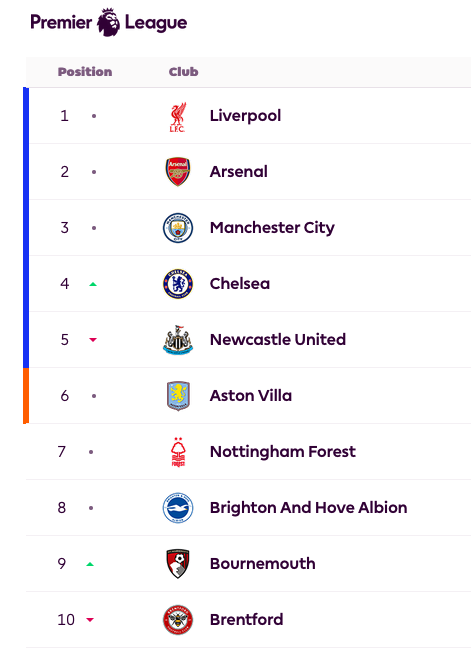The image size is (471, 648).
Task: Open Liverpool club crest
Action: point(178,117)
